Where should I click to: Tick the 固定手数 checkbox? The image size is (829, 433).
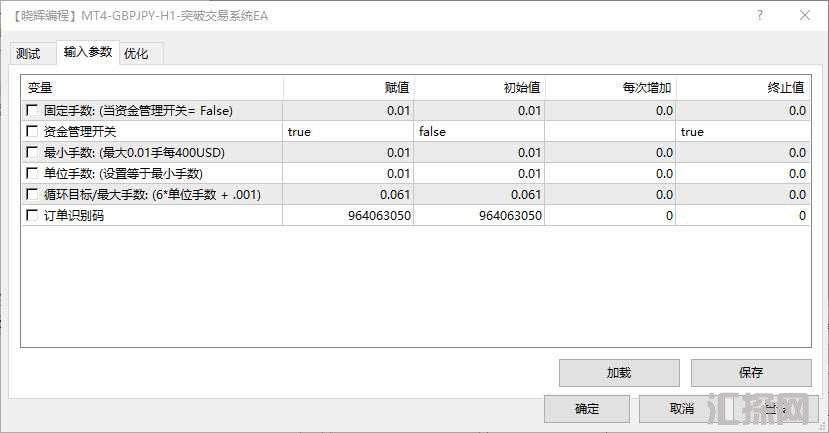tap(32, 110)
